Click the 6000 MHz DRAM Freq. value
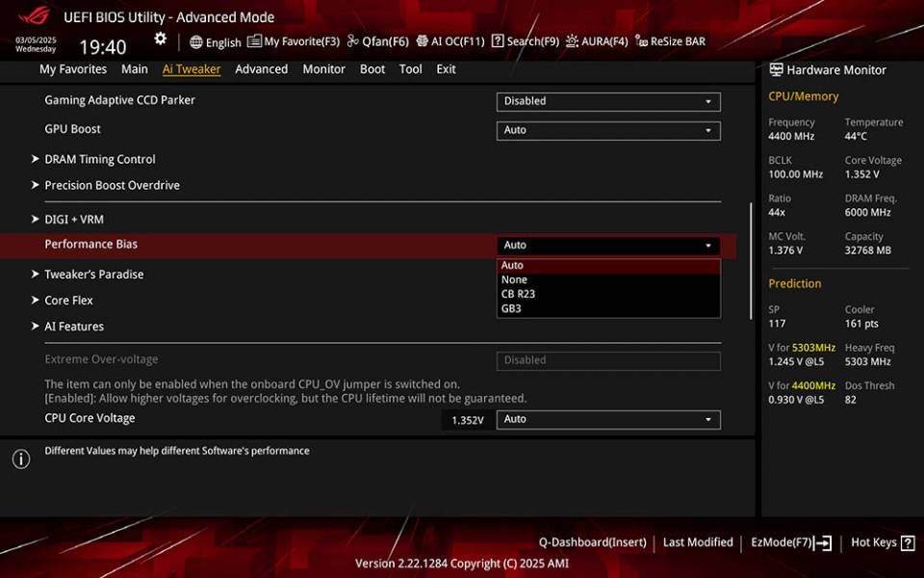The height and width of the screenshot is (578, 924). click(x=867, y=212)
